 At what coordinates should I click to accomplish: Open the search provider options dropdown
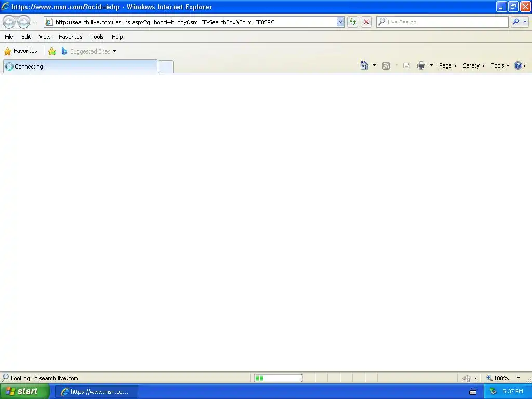(x=525, y=22)
